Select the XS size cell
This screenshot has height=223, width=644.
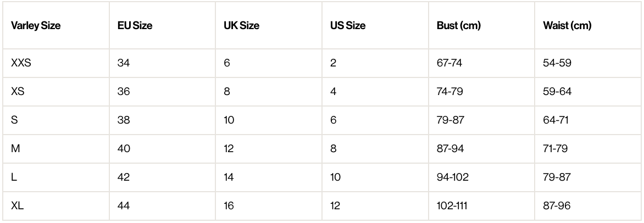(18, 92)
